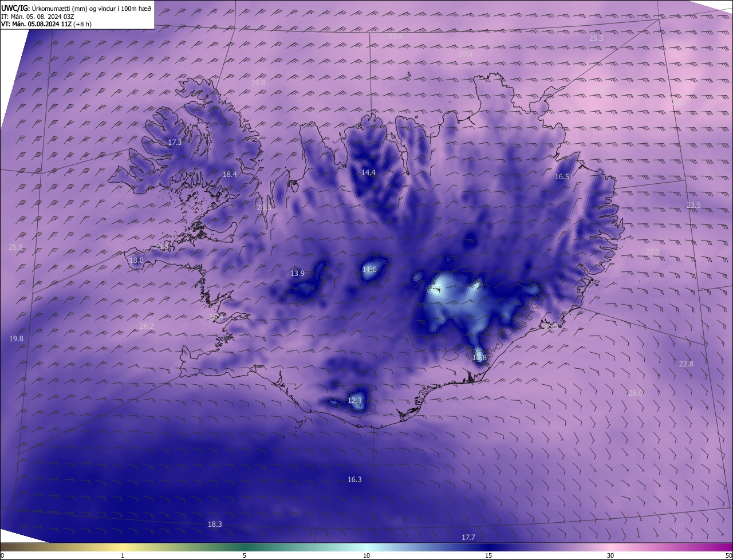Click the legend tick label 0
The height and width of the screenshot is (560, 733).
coord(2,555)
